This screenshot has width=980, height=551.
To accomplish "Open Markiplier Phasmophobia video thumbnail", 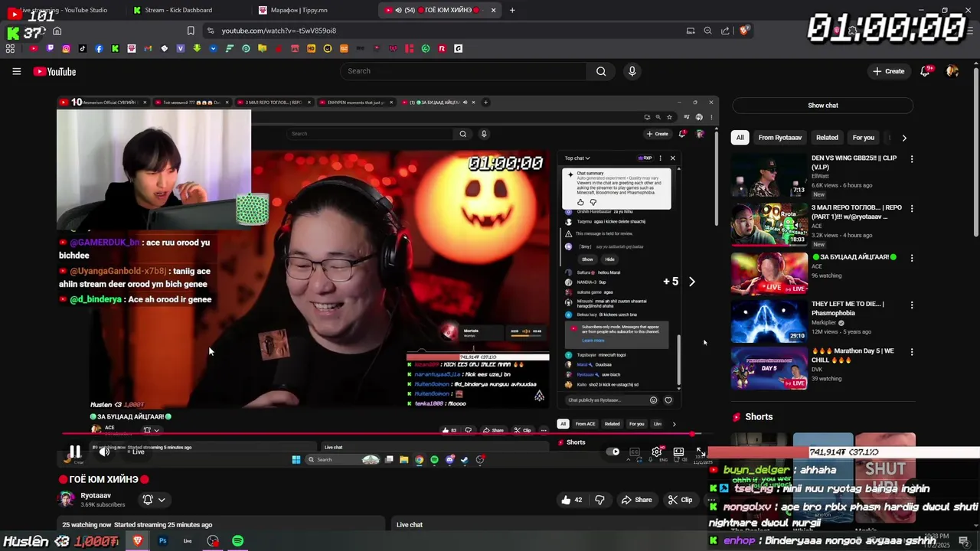I will point(769,321).
